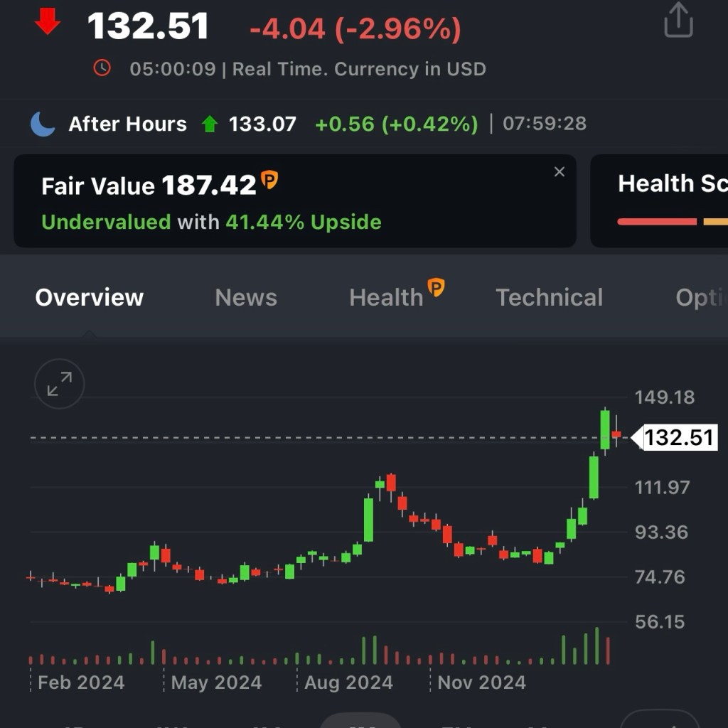Tap the tallest green candlestick near 149.18
Screen dimensions: 728x728
(x=605, y=429)
